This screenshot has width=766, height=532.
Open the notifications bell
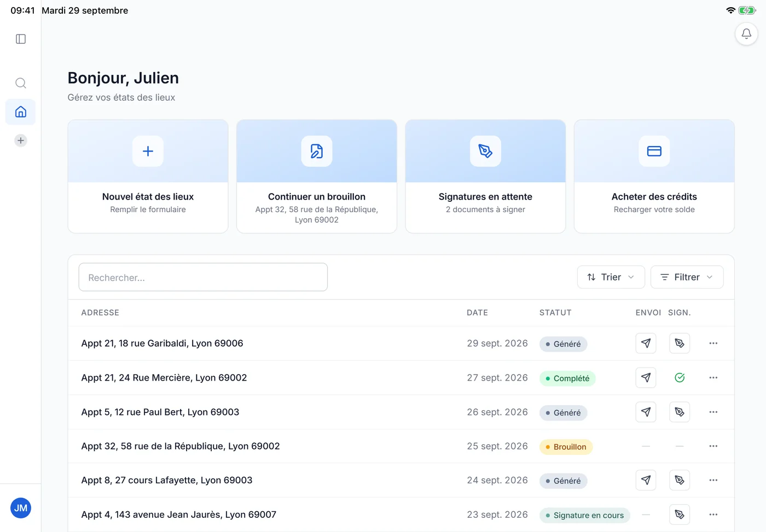pos(746,34)
